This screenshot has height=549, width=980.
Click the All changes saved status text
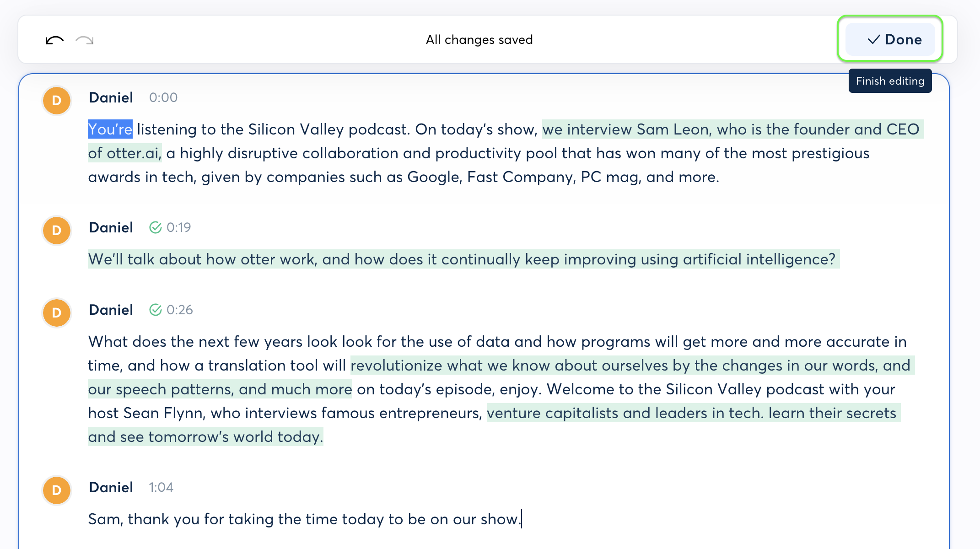479,39
